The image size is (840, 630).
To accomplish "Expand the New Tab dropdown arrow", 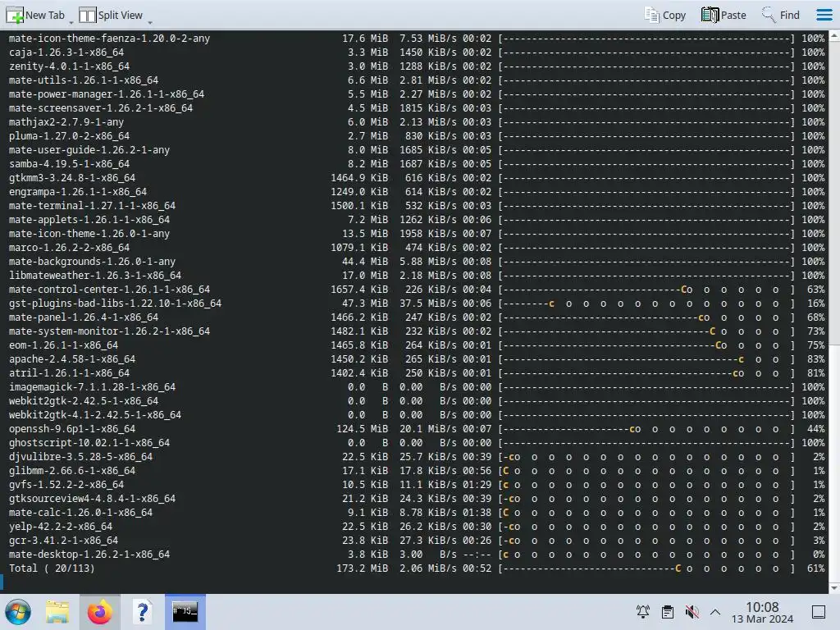I will point(71,22).
